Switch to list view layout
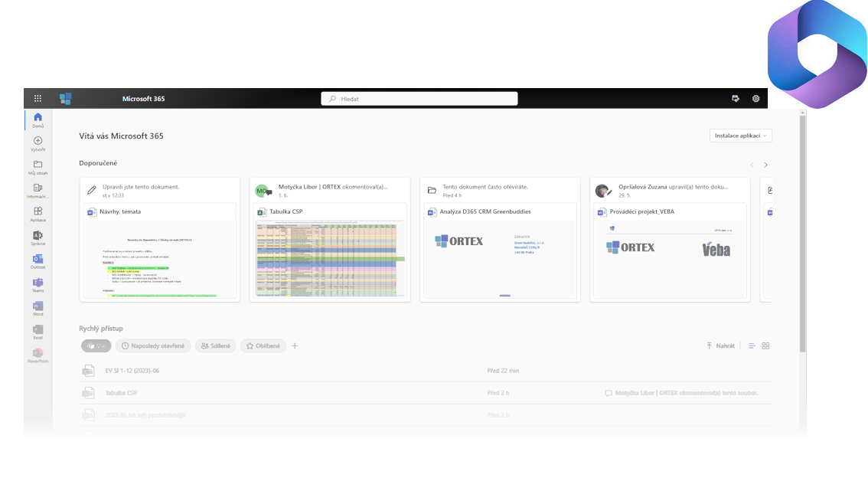 [752, 345]
